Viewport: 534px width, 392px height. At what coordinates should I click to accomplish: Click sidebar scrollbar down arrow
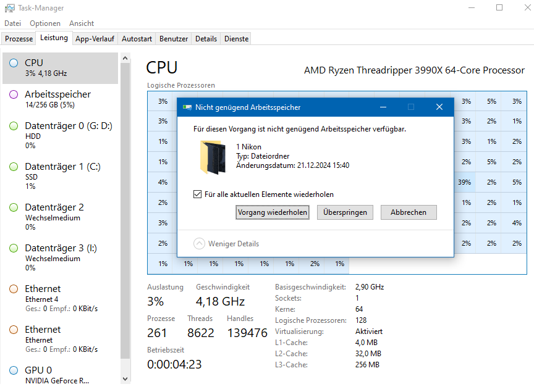tap(125, 379)
